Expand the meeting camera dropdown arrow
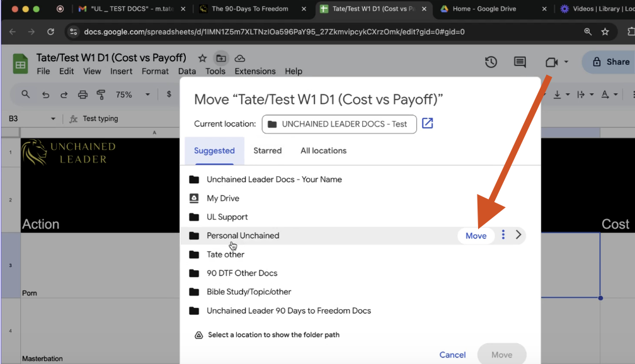635x364 pixels. coord(566,62)
